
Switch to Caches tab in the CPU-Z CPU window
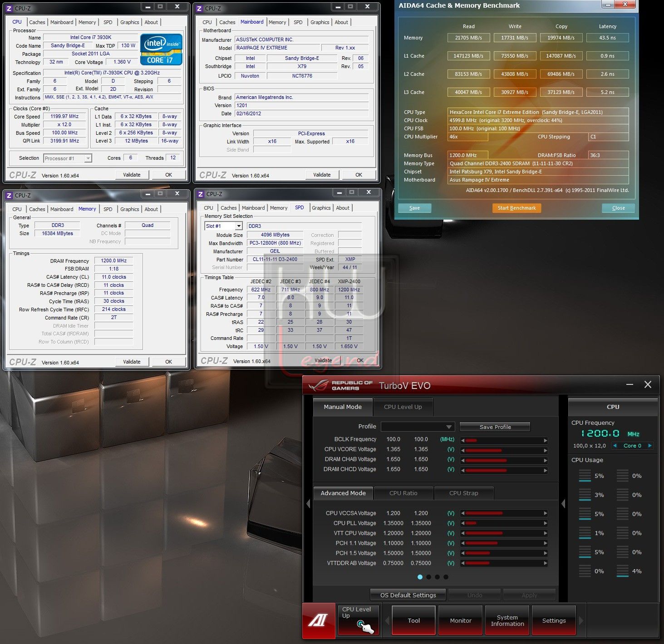tap(37, 22)
